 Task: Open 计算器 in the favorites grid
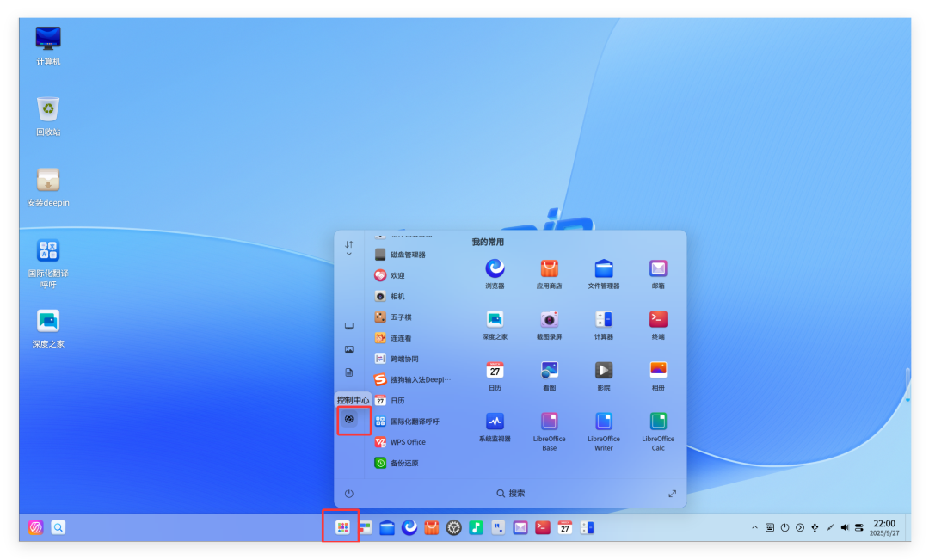point(604,325)
